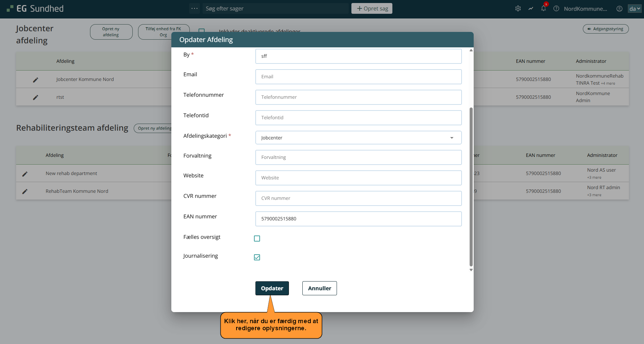The image size is (644, 344).
Task: Click the statistics trend line icon
Action: tap(530, 9)
